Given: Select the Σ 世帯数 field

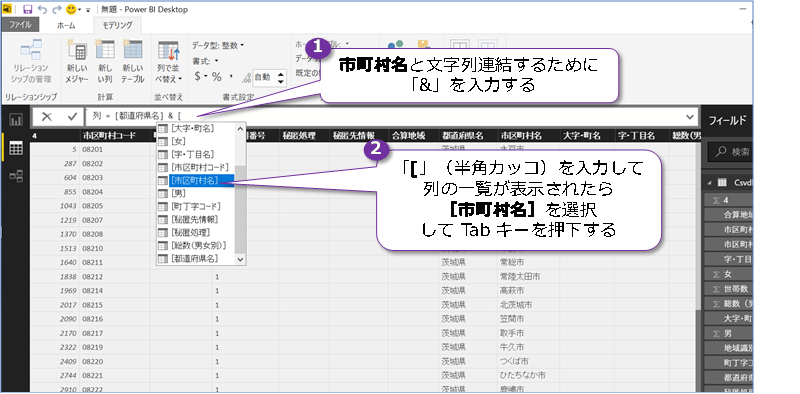Looking at the screenshot, I should (x=728, y=289).
